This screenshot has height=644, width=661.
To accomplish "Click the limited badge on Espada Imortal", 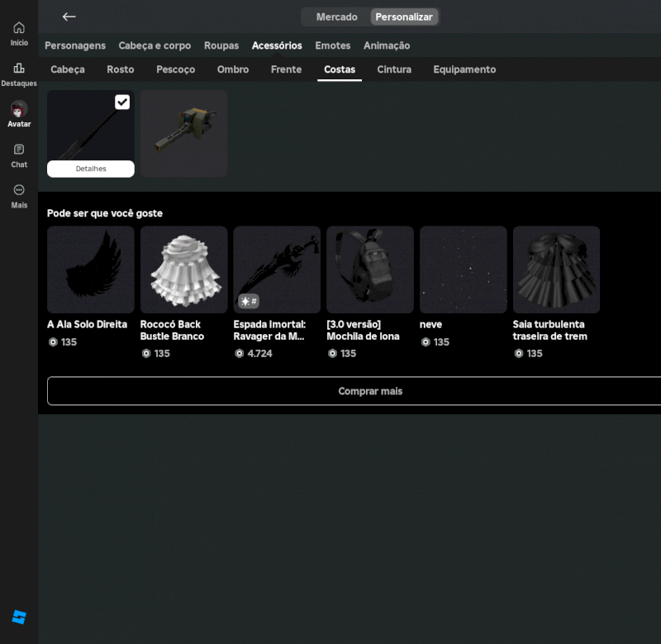I will tap(249, 301).
